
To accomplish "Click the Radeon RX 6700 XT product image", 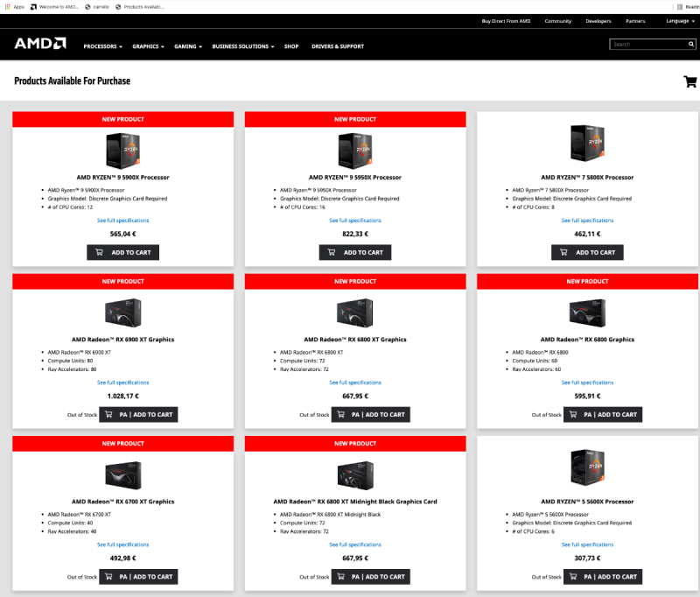I will [x=122, y=475].
